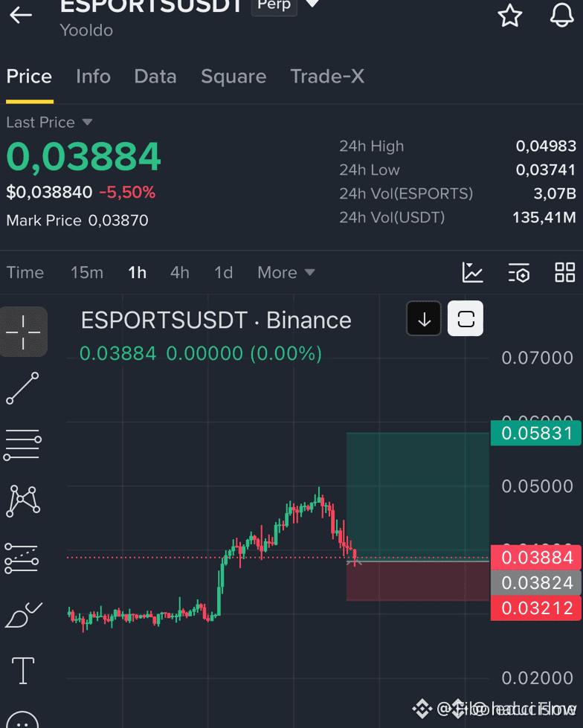The width and height of the screenshot is (583, 728).
Task: Select the 1d interval
Action: [223, 273]
